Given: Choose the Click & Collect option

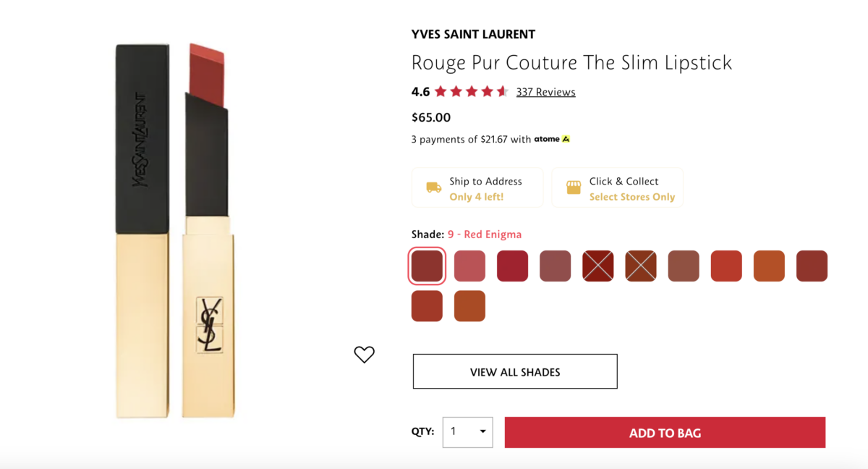Looking at the screenshot, I should [618, 187].
